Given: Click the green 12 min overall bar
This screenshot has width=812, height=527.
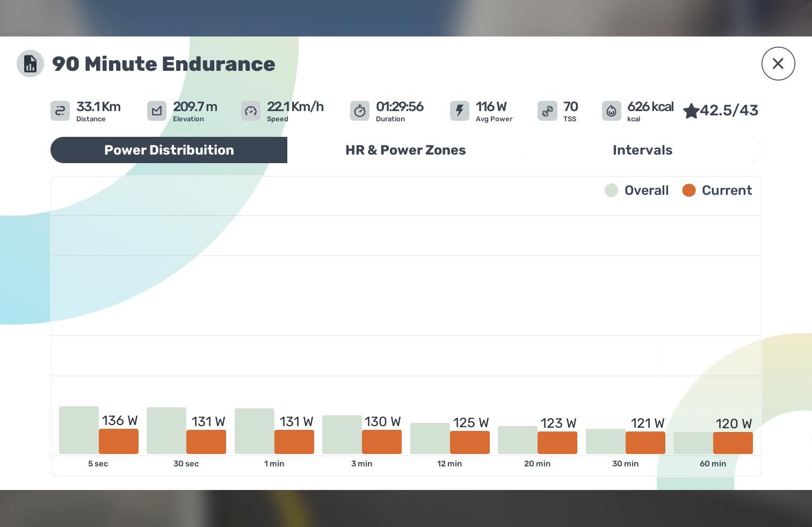Looking at the screenshot, I should 430,438.
